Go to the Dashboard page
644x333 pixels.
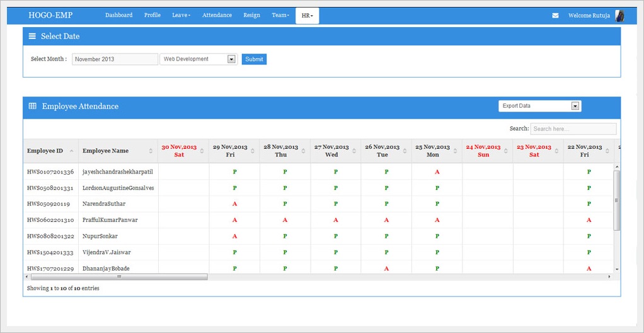coord(118,15)
